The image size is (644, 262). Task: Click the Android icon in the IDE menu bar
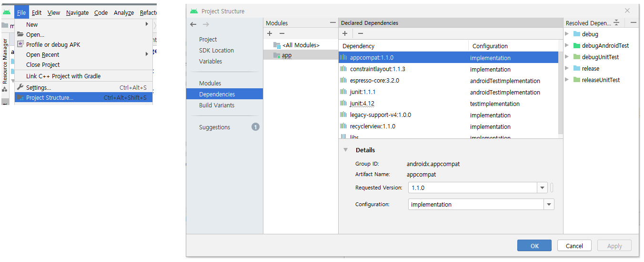tap(7, 12)
